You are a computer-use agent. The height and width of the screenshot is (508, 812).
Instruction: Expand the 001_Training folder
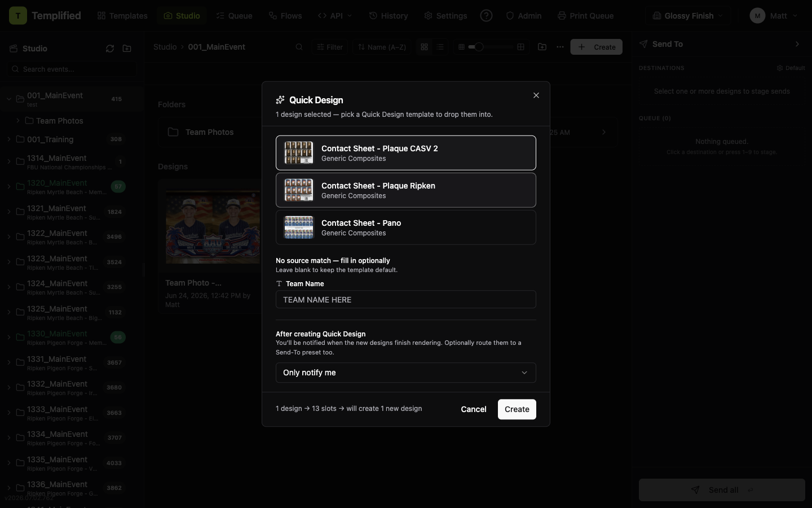pyautogui.click(x=9, y=139)
